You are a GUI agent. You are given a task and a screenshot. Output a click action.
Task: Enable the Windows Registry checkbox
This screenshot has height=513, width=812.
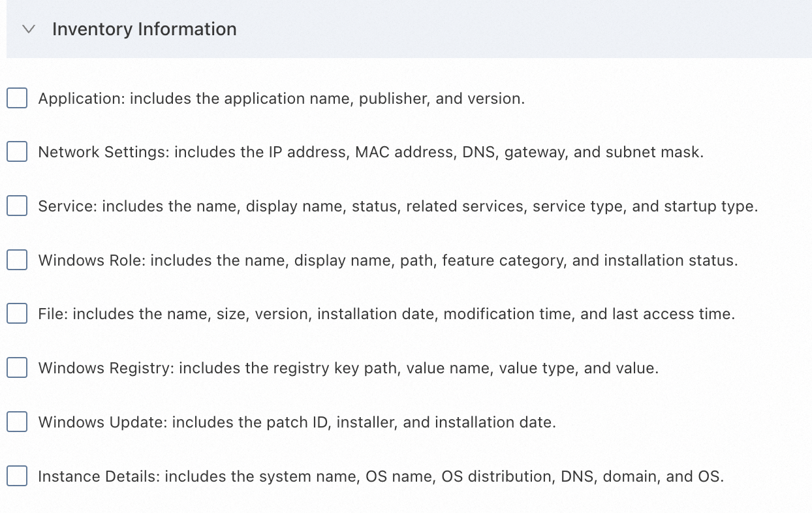tap(17, 368)
